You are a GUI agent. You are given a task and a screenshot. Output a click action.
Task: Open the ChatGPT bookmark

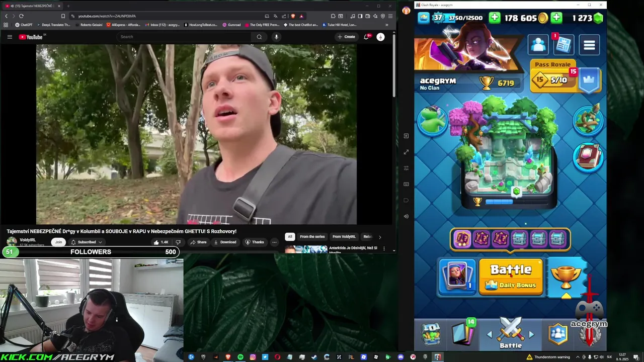point(24,25)
